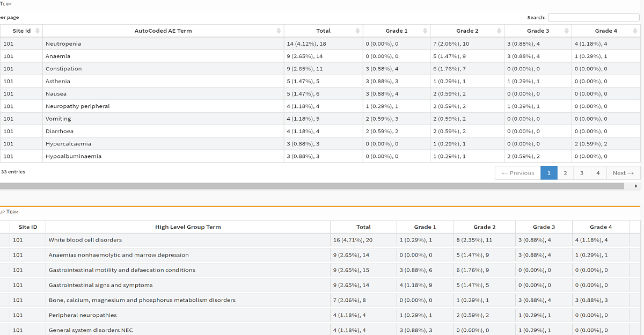Sort the Total column descending
The width and height of the screenshot is (644, 335).
pos(323,31)
